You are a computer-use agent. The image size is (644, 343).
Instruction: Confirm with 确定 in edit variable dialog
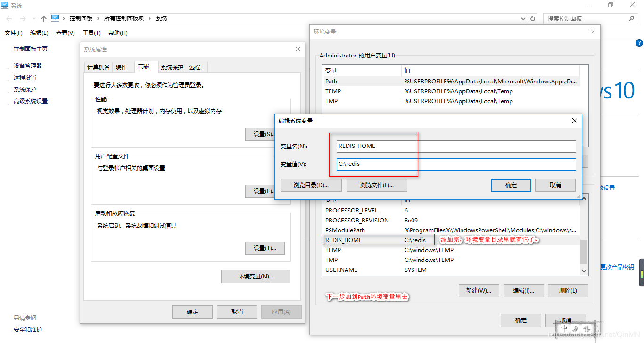coord(511,185)
